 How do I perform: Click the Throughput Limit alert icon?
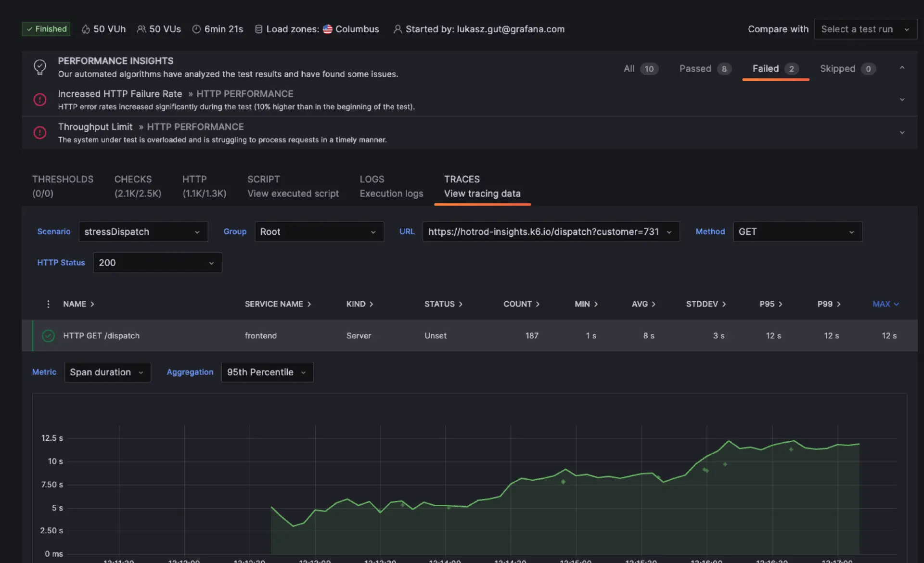(x=40, y=132)
